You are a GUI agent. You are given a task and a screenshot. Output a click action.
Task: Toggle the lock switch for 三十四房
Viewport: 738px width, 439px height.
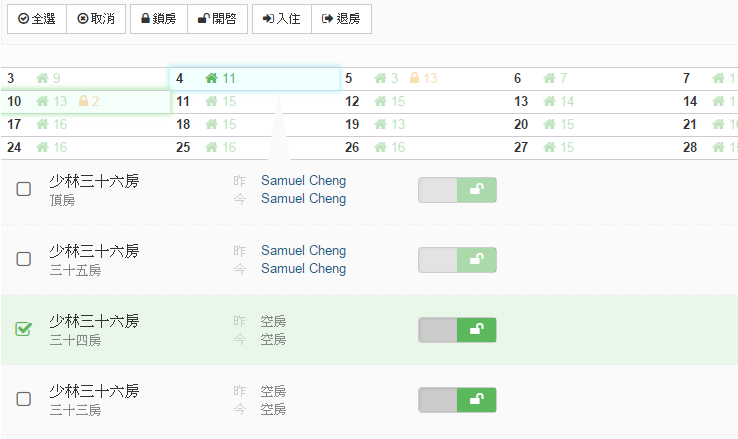[457, 330]
